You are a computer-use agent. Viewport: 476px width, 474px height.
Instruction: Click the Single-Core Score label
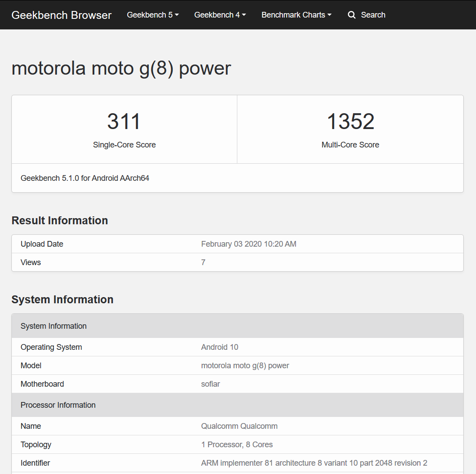click(124, 145)
